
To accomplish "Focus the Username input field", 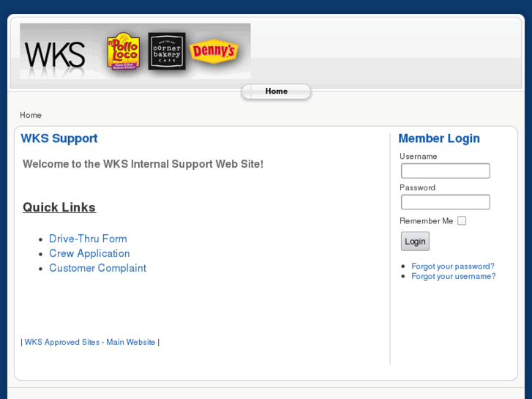I will (x=445, y=171).
